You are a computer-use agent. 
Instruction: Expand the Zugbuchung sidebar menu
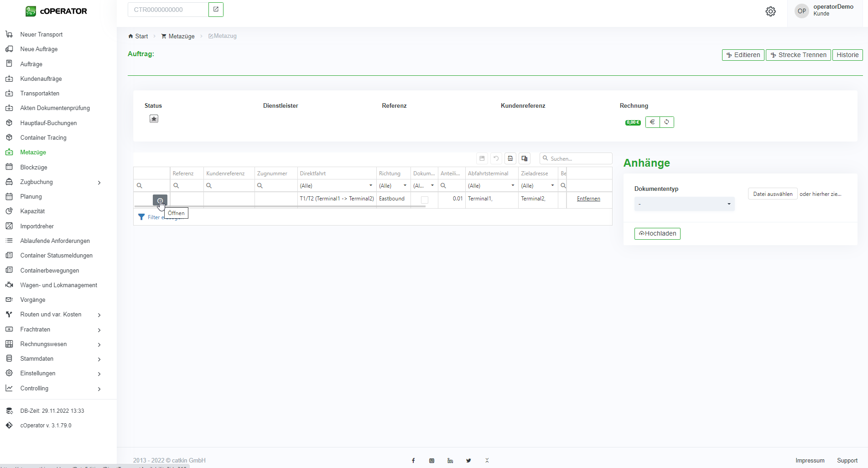click(99, 182)
